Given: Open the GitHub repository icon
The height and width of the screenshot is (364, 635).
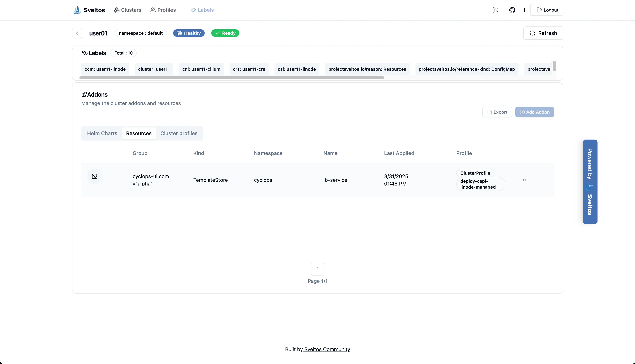Looking at the screenshot, I should point(512,10).
